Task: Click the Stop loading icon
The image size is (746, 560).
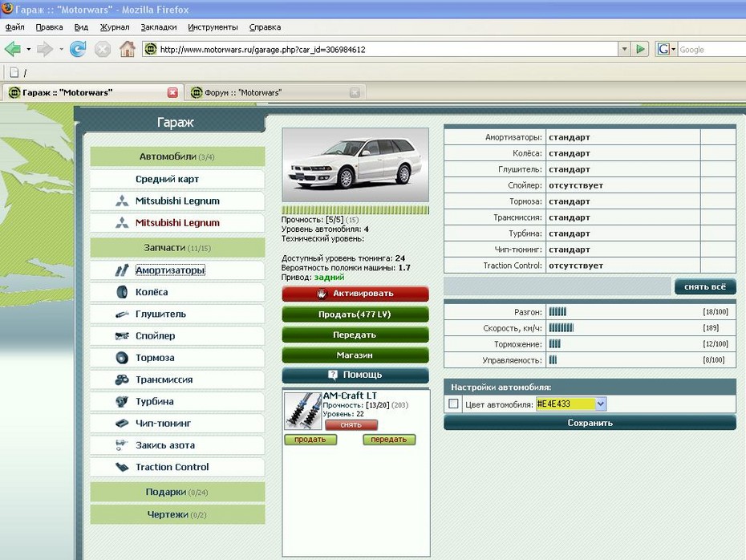Action: (103, 49)
